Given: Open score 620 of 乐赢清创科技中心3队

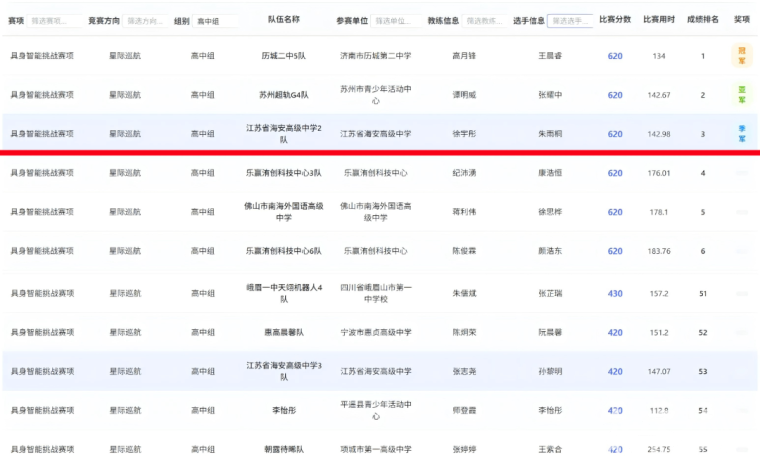Looking at the screenshot, I should (615, 173).
